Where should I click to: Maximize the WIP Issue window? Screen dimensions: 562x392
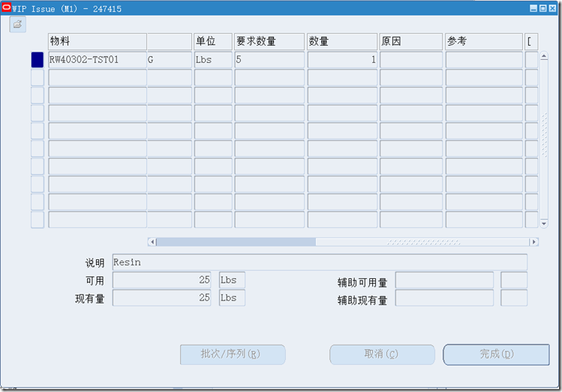(543, 8)
